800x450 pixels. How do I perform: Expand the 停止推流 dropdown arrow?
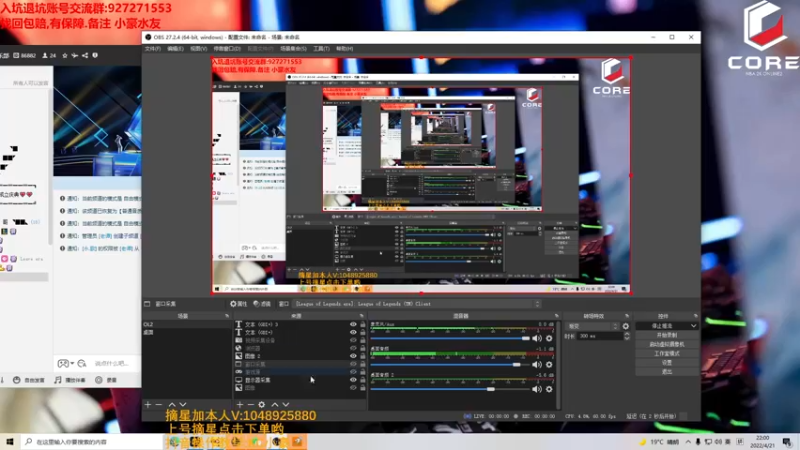(693, 326)
